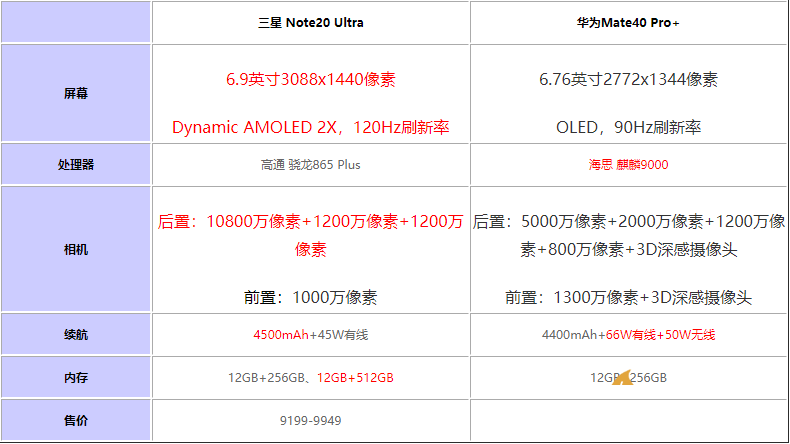Click the Dynamic AMOLED 2X 120Hz text
The width and height of the screenshot is (790, 444).
310,128
